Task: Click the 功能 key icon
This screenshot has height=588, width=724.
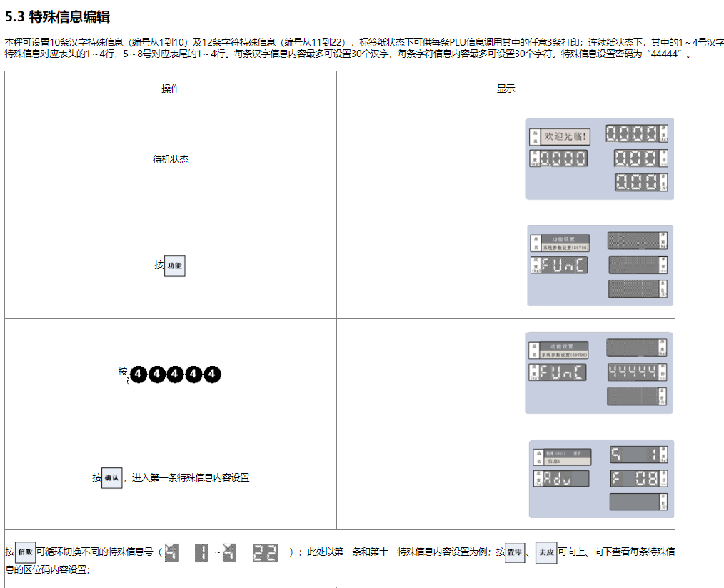Action: (x=174, y=265)
